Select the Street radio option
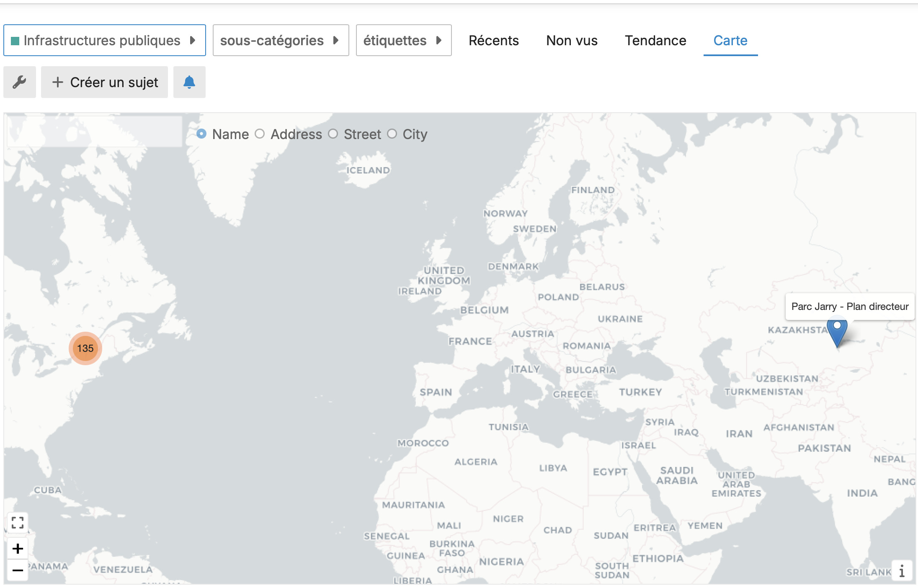 click(333, 134)
